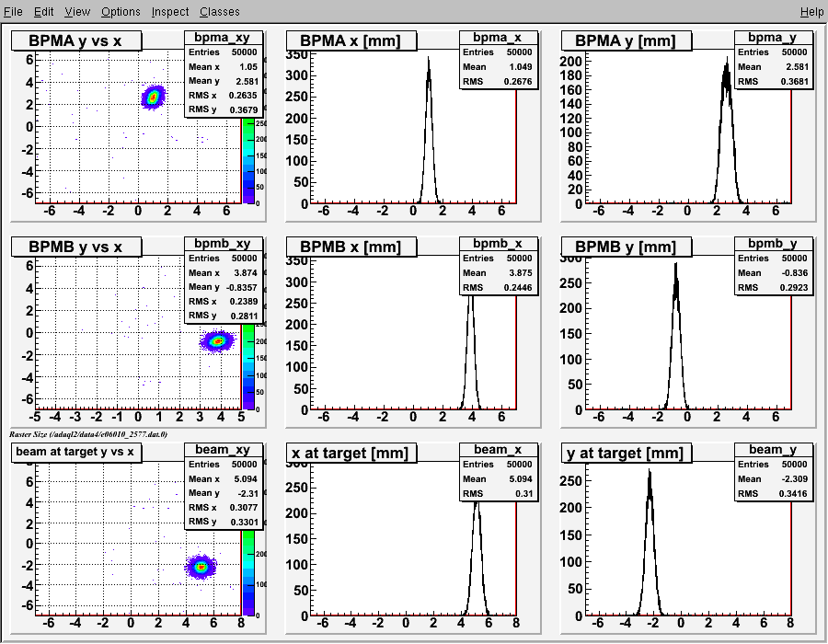Screen dimensions: 828x644
Task: Click the beam at target scatter spot cluster
Action: (x=201, y=567)
